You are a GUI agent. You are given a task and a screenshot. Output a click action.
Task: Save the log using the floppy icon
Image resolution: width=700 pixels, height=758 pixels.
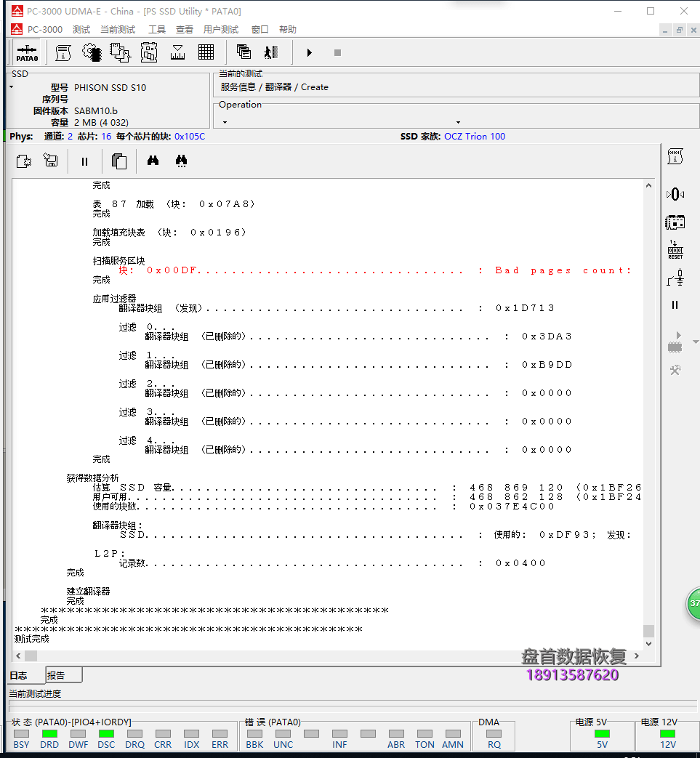tap(51, 160)
